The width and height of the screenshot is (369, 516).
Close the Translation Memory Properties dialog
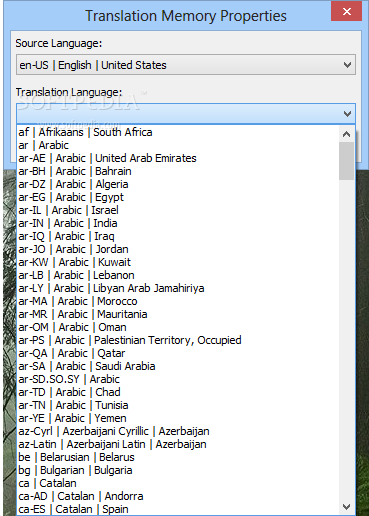click(x=346, y=12)
